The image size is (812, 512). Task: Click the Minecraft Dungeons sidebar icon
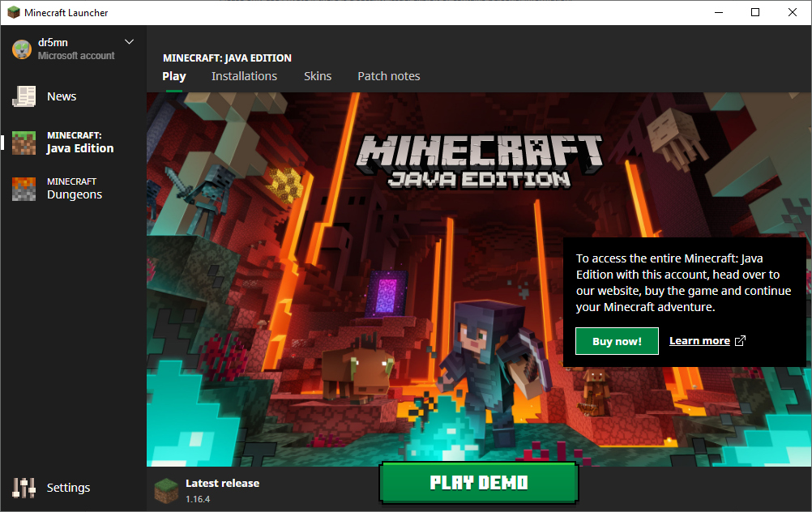(x=24, y=189)
